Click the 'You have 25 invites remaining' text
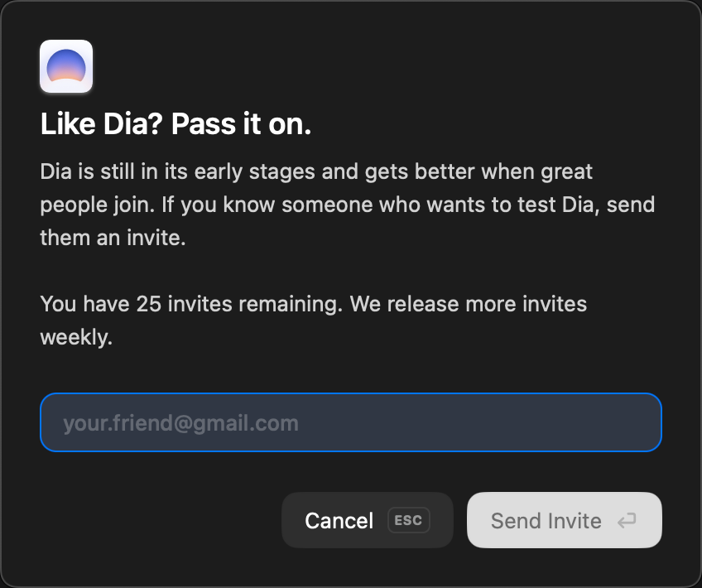Viewport: 702px width, 588px height. point(191,304)
